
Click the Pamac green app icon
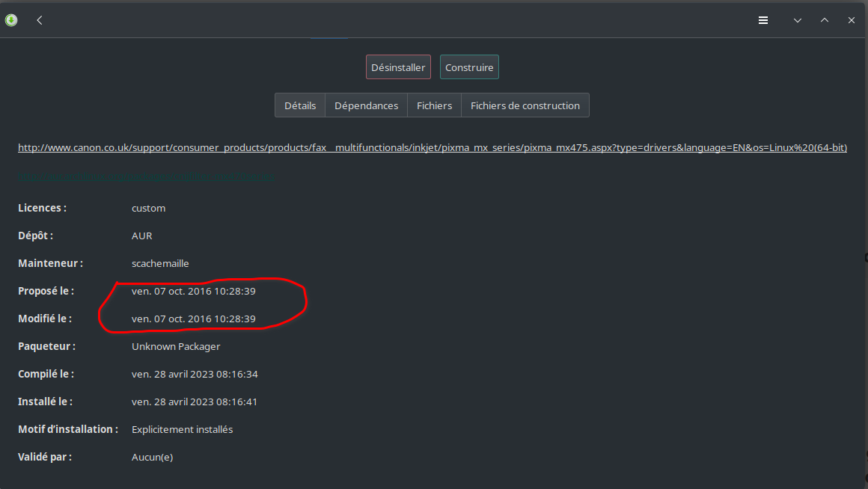[x=11, y=20]
